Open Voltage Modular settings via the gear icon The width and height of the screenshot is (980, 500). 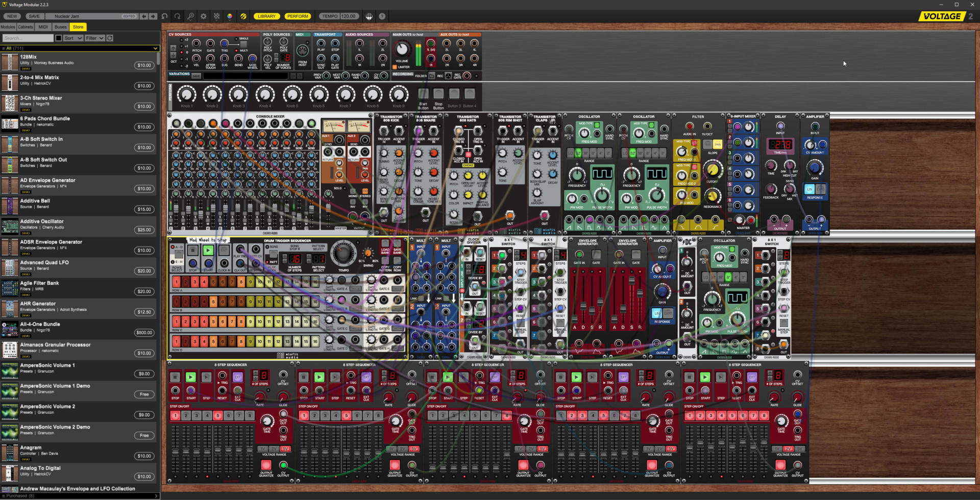pos(203,16)
